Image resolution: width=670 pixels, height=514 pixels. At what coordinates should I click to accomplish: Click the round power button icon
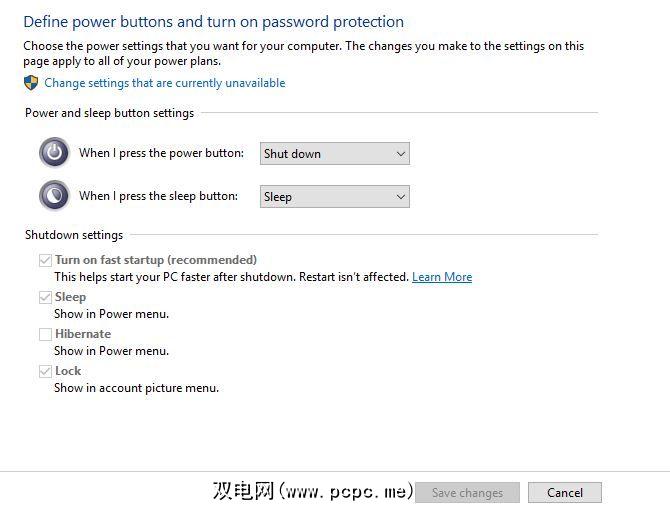click(54, 153)
